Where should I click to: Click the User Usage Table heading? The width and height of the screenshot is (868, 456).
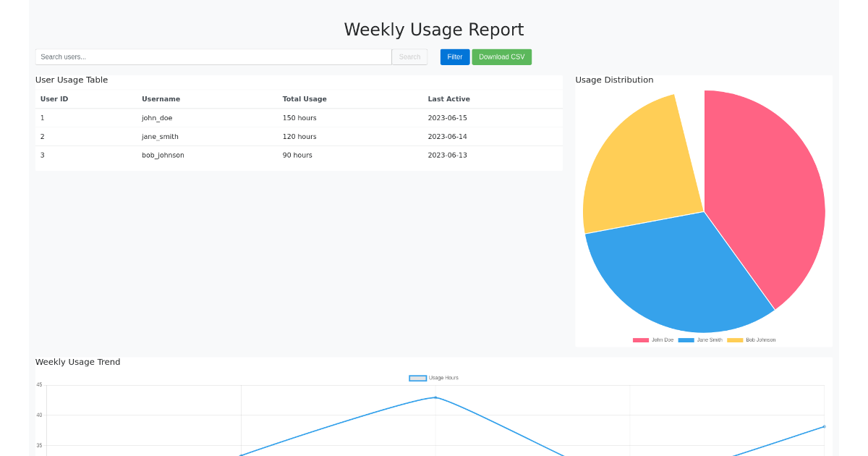tap(72, 80)
